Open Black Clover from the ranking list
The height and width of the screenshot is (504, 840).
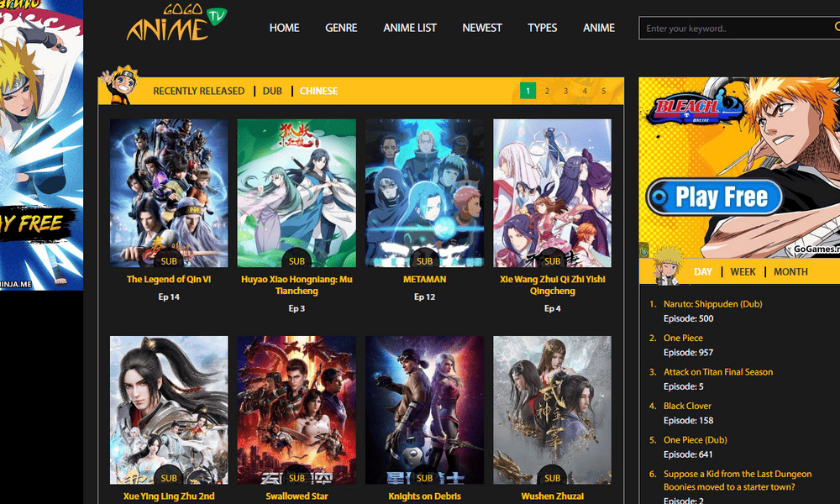(687, 406)
